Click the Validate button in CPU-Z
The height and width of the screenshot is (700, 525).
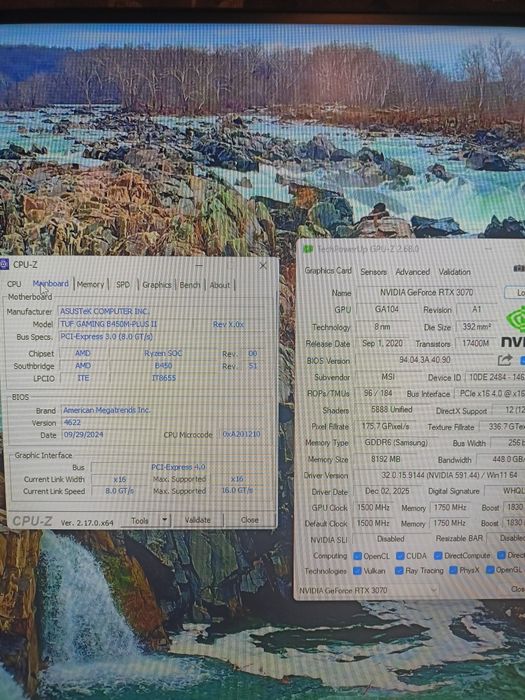pos(197,520)
